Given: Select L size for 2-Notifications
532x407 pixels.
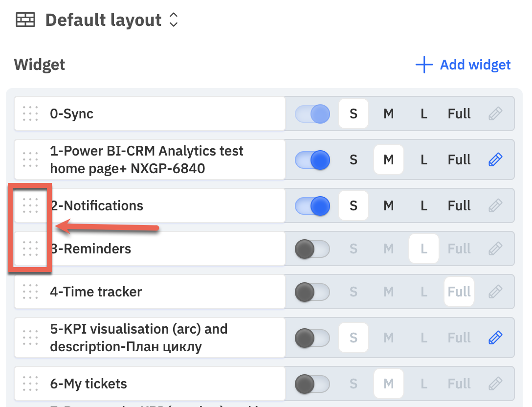Looking at the screenshot, I should point(424,206).
